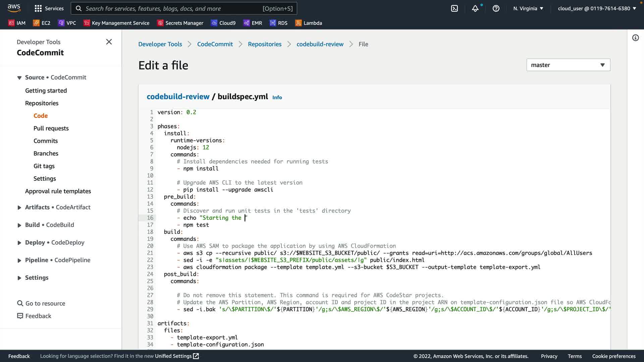Image resolution: width=644 pixels, height=362 pixels.
Task: Close the Developer Tools side navigation
Action: [x=109, y=42]
